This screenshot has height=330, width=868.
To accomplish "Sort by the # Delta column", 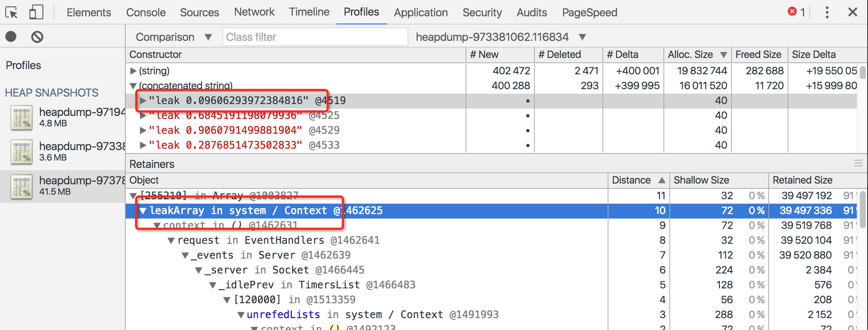I will [x=633, y=55].
